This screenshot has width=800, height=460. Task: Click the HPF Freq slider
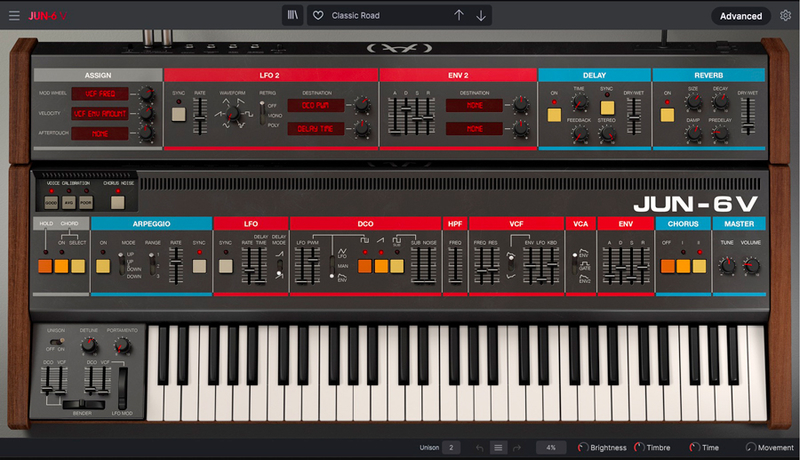coord(455,265)
